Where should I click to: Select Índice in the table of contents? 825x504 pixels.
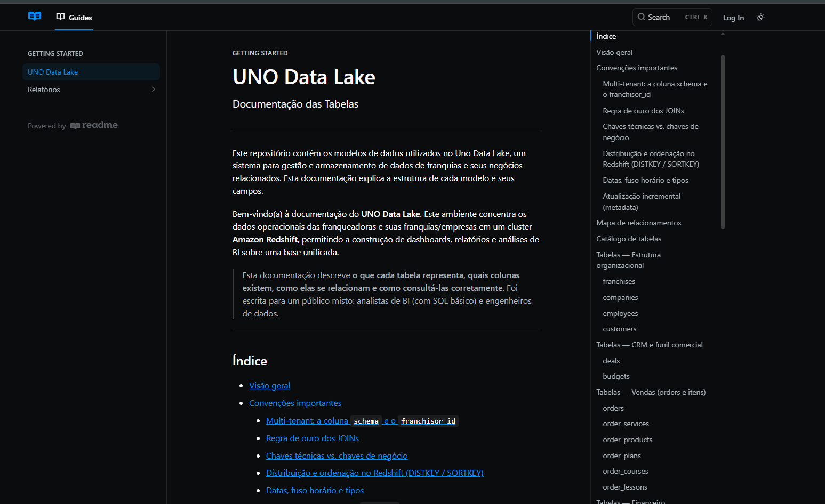click(x=606, y=36)
